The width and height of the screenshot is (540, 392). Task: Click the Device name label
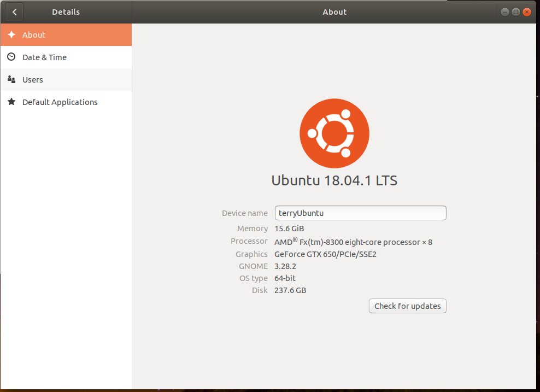(x=244, y=213)
